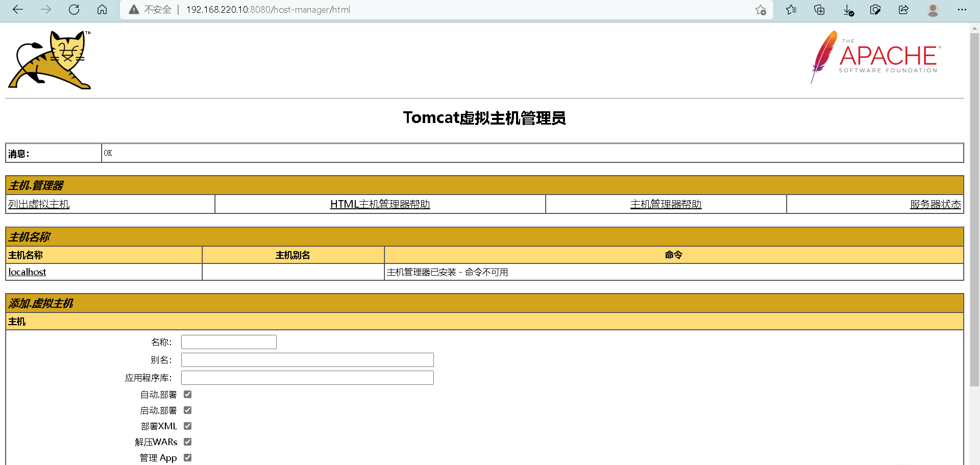
Task: Click the 名称 input field
Action: tap(228, 341)
